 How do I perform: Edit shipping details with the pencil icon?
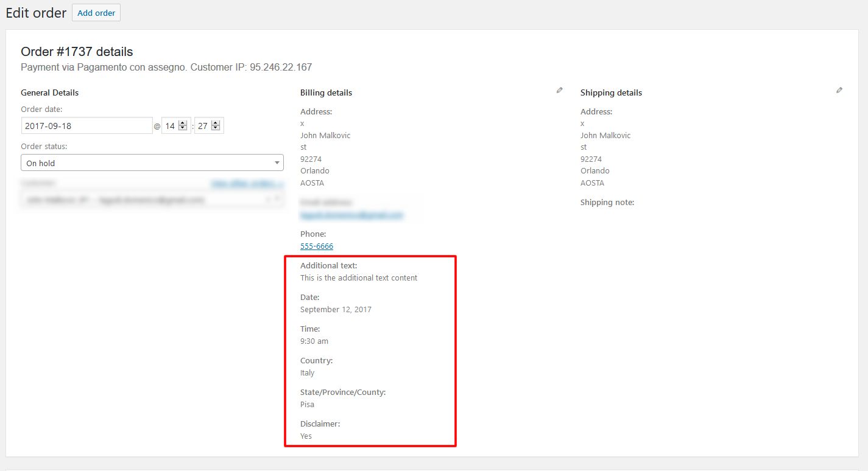click(839, 90)
